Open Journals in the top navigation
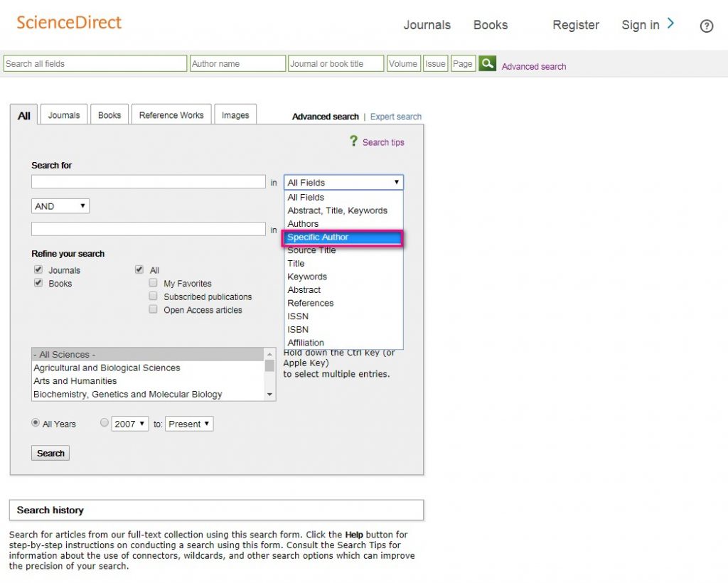Viewport: 728px width, 583px height. (x=427, y=25)
